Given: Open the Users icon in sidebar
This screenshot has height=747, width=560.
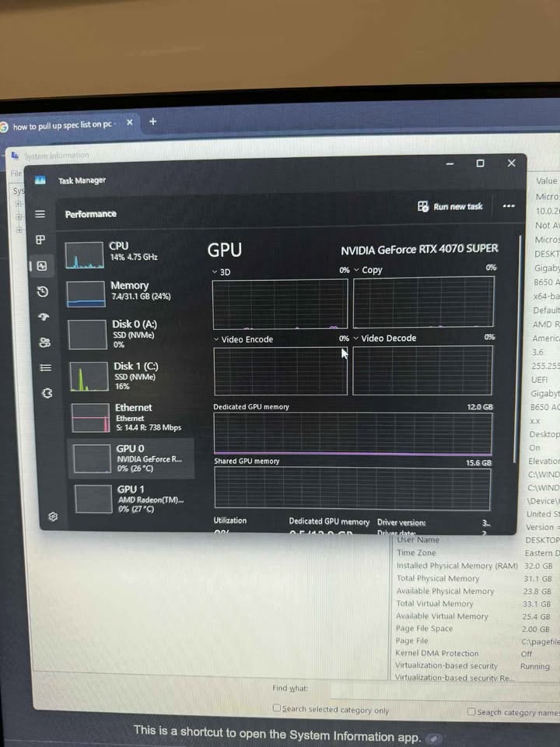Looking at the screenshot, I should [45, 342].
